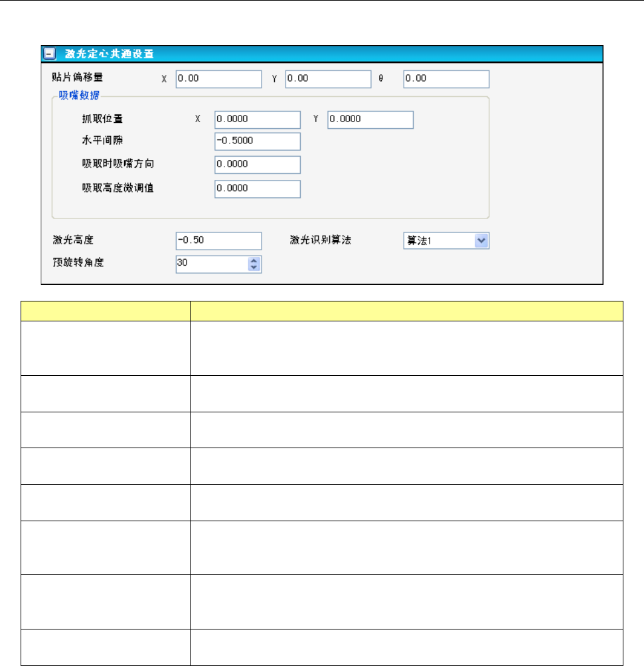This screenshot has width=644, height=666.
Task: Click the 激光高度 label
Action: (73, 240)
